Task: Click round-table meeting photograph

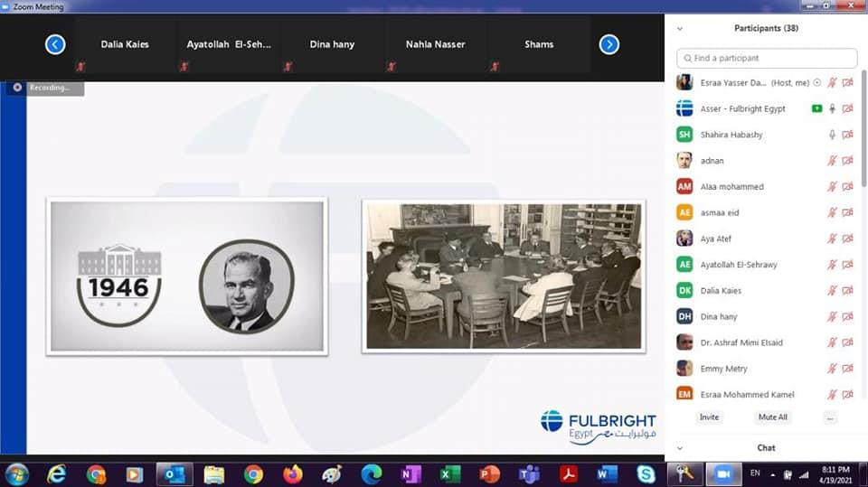Action: click(504, 276)
